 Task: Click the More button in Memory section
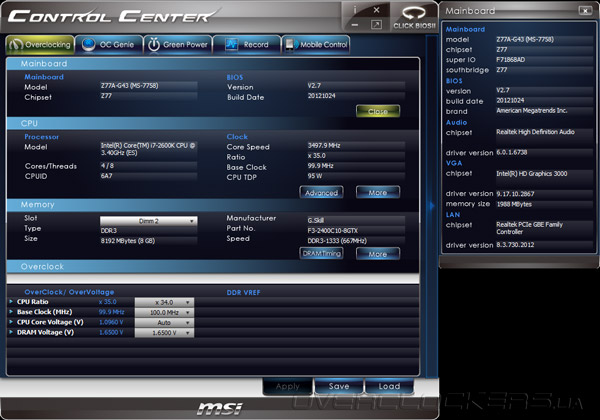[378, 254]
